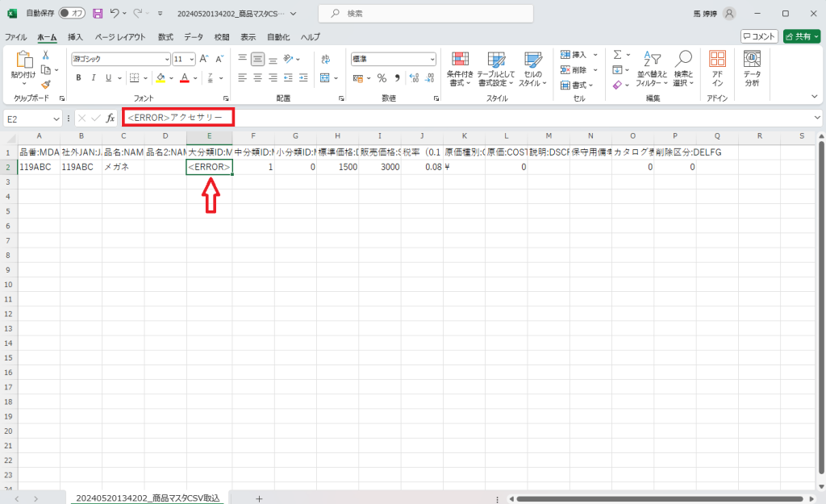The image size is (826, 504).
Task: Click the AutoSum sigma icon
Action: click(x=617, y=55)
